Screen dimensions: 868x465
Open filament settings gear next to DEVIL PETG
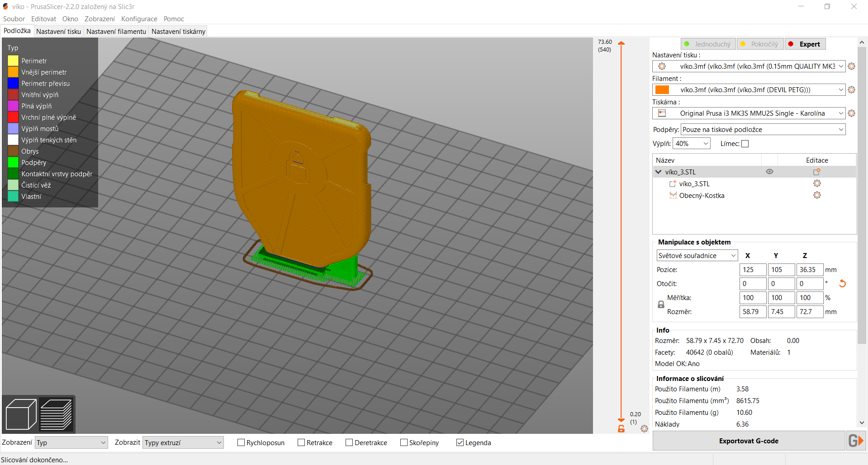852,89
